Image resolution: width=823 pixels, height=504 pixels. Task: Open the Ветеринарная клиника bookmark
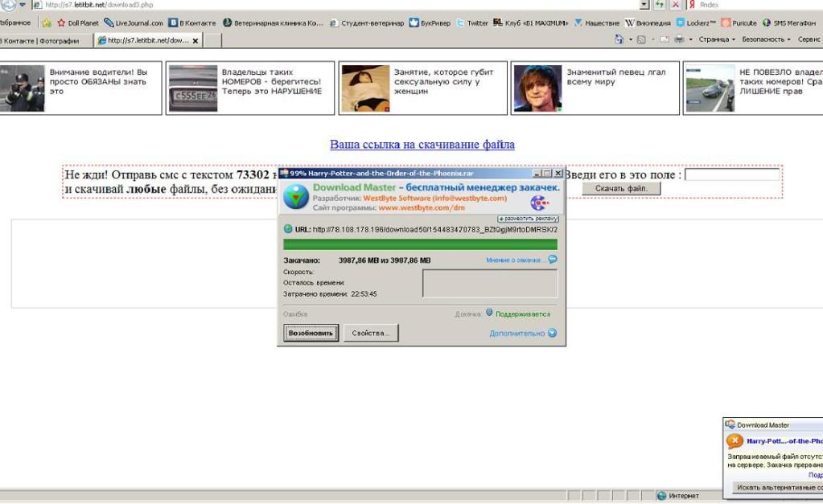(x=273, y=23)
